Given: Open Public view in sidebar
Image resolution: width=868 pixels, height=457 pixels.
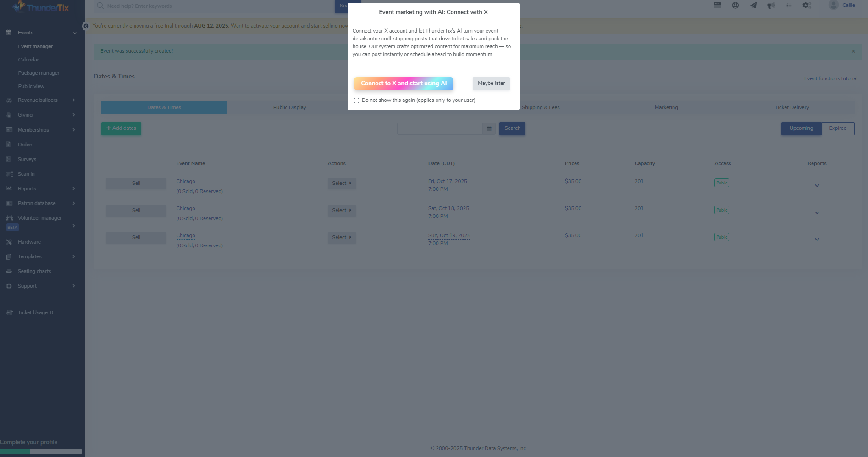Looking at the screenshot, I should click(31, 86).
